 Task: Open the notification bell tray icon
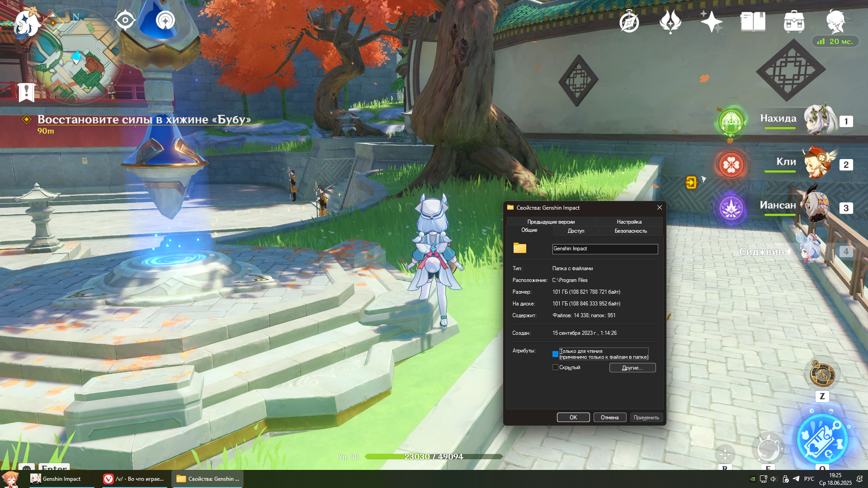860,479
